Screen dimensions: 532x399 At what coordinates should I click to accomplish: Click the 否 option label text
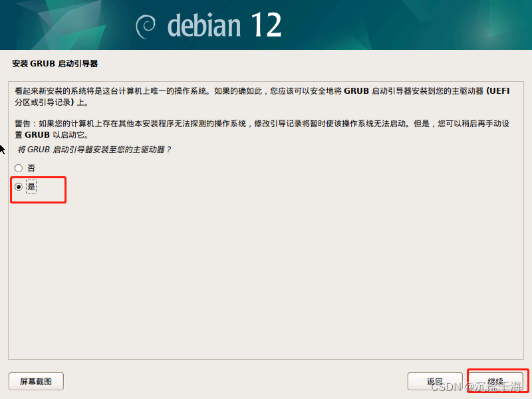[31, 168]
